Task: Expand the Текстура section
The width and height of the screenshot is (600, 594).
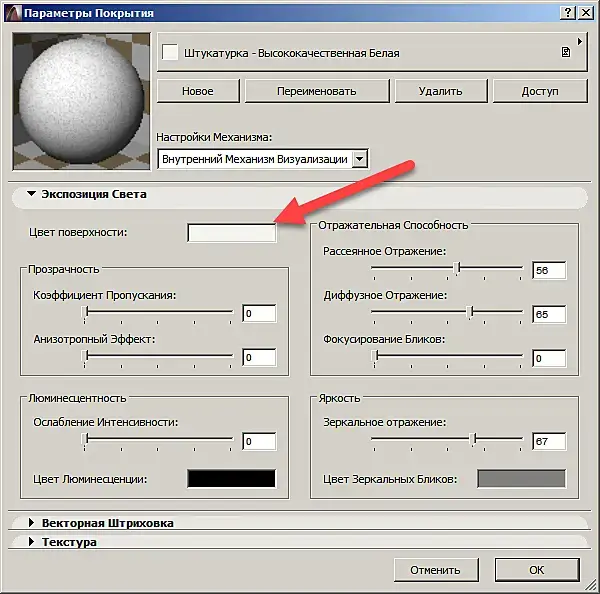Action: click(32, 542)
